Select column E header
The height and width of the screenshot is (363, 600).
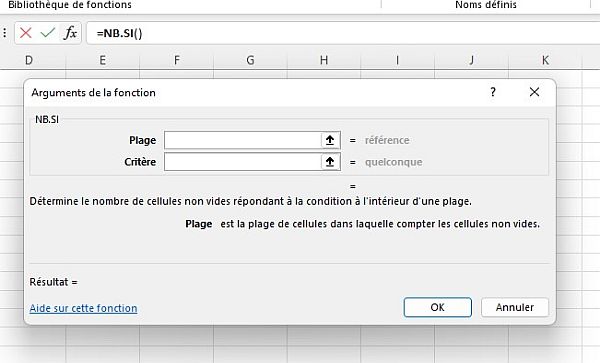point(103,60)
